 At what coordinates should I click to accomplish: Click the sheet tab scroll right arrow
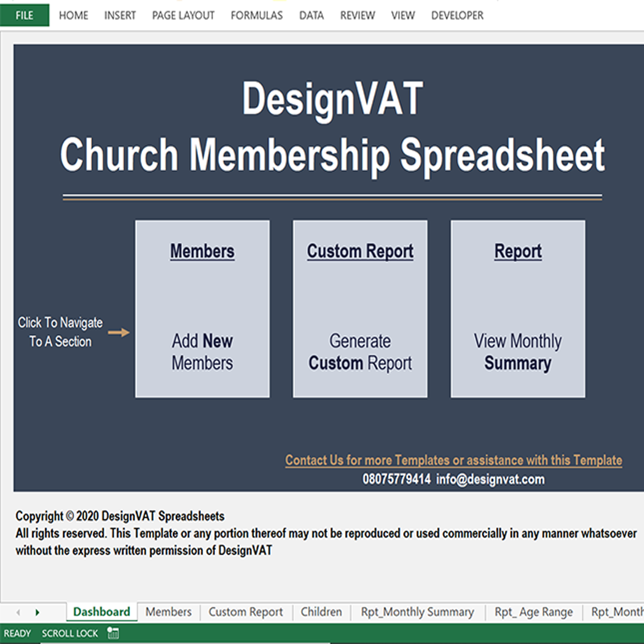coord(37,612)
